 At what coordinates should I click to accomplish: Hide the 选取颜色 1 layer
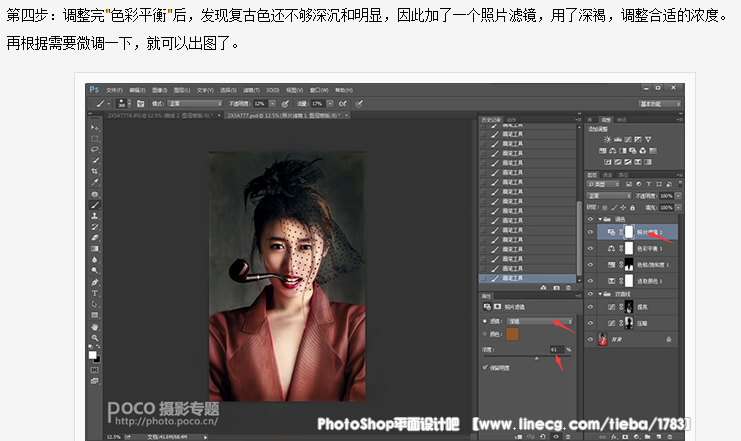590,281
